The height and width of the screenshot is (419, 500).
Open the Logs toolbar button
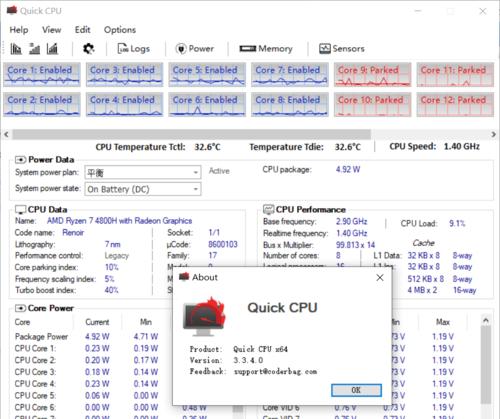[x=133, y=49]
